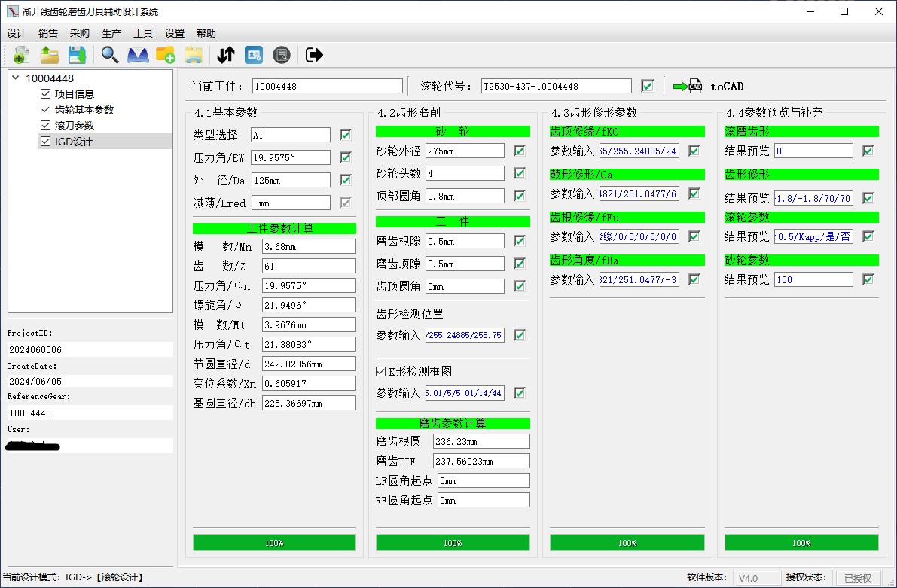Click the 齿数/Z field showing 61
Image resolution: width=897 pixels, height=588 pixels.
click(x=309, y=266)
